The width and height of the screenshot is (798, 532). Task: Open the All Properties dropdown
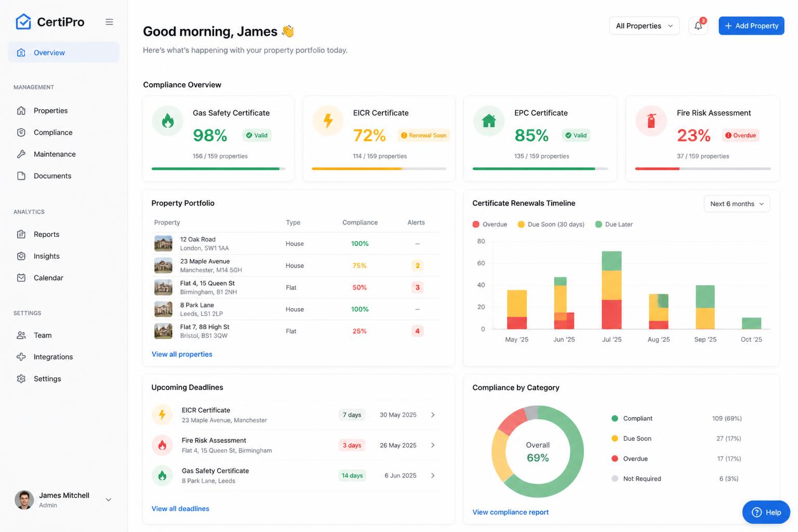click(644, 26)
